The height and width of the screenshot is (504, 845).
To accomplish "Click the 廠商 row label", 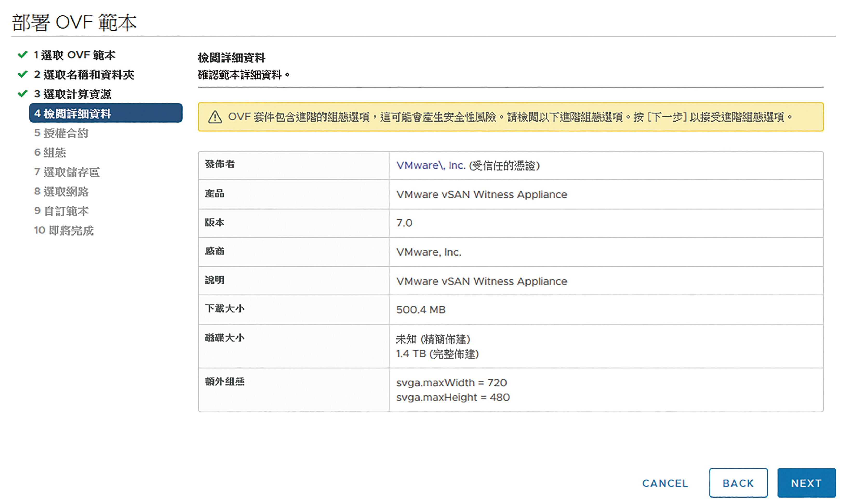I will 214,251.
